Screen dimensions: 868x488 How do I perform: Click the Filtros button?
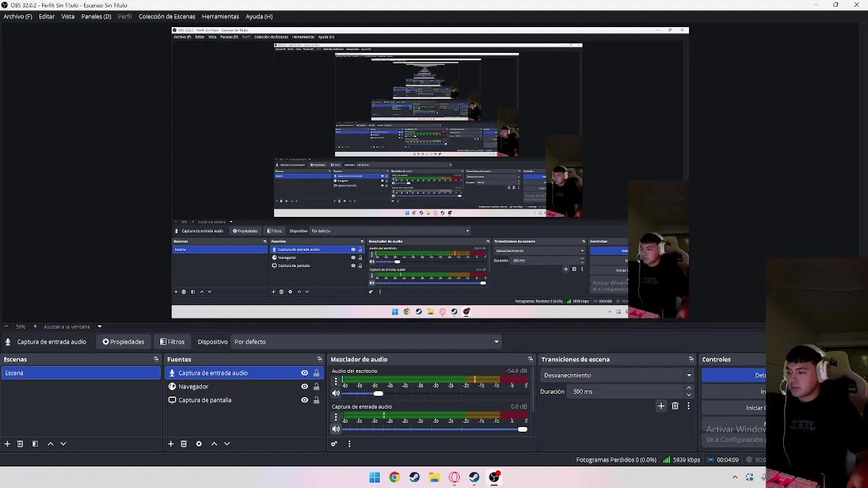(x=172, y=342)
